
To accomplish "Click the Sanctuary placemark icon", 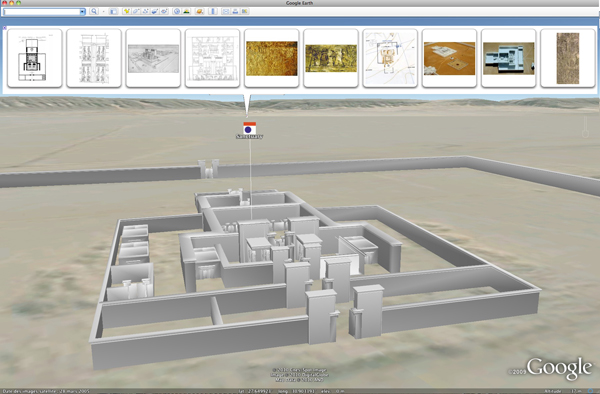I will click(249, 128).
